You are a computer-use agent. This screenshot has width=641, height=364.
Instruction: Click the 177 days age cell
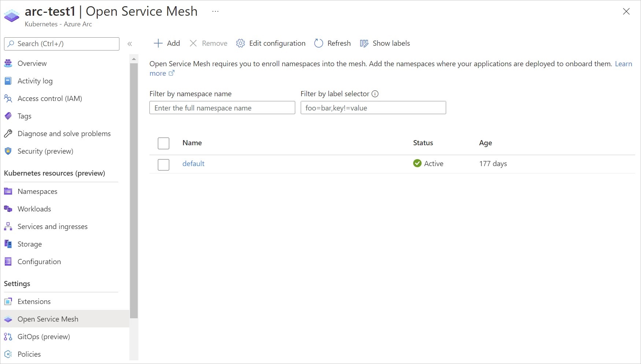pyautogui.click(x=493, y=164)
